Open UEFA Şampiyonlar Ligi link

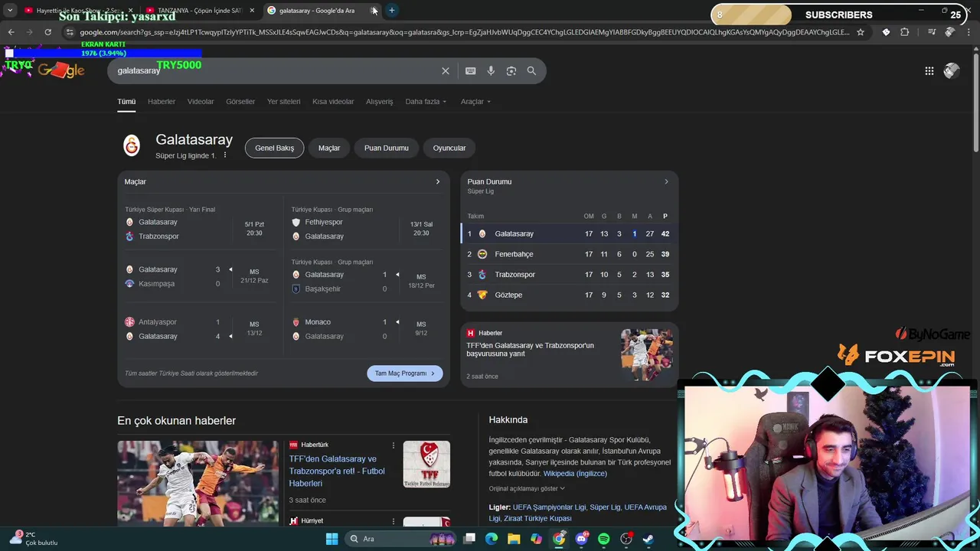click(549, 507)
